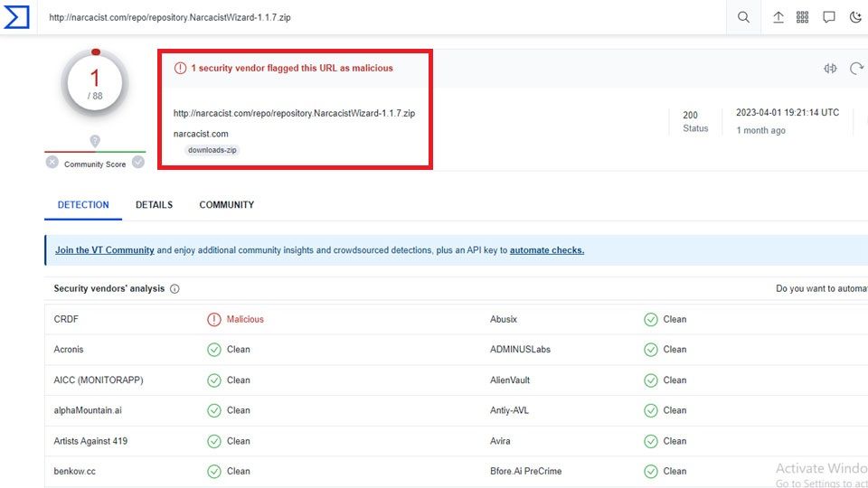Viewport: 868px width, 488px height.
Task: Click the Clean check icon for AICC (MONITORAPP)
Action: click(213, 380)
